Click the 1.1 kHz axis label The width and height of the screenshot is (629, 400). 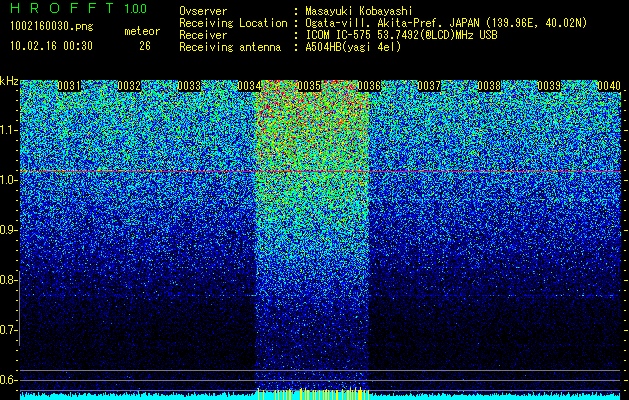[x=8, y=130]
